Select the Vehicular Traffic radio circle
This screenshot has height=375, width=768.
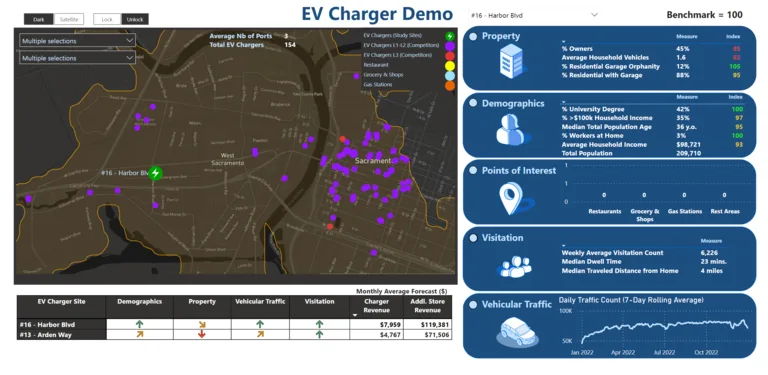tap(473, 305)
